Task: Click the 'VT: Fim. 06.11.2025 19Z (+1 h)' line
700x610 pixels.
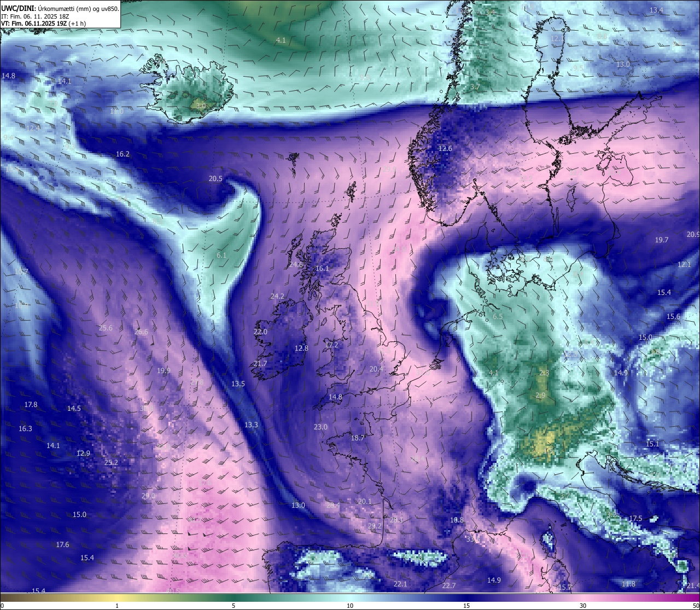Action: pos(43,24)
